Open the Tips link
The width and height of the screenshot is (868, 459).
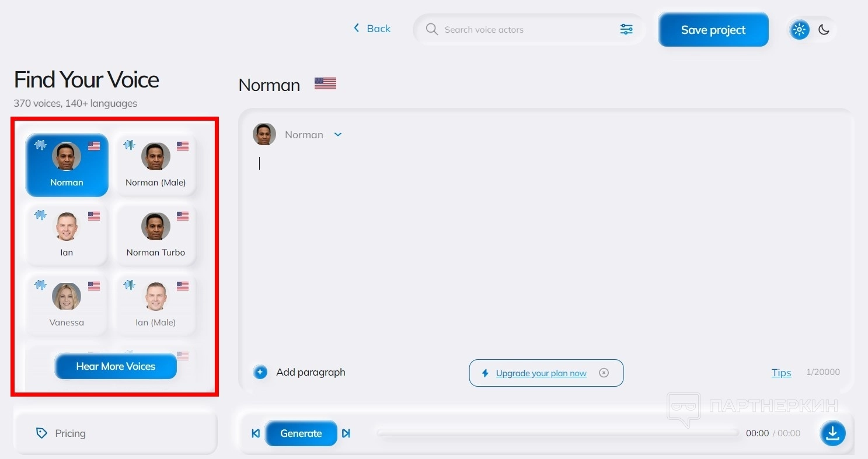click(x=781, y=373)
